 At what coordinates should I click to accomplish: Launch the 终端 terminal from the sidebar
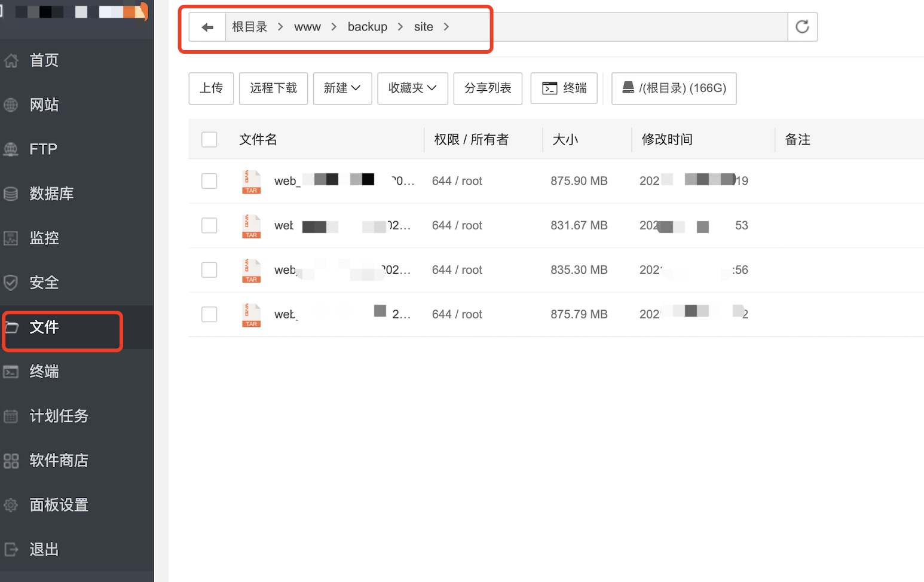pyautogui.click(x=44, y=371)
